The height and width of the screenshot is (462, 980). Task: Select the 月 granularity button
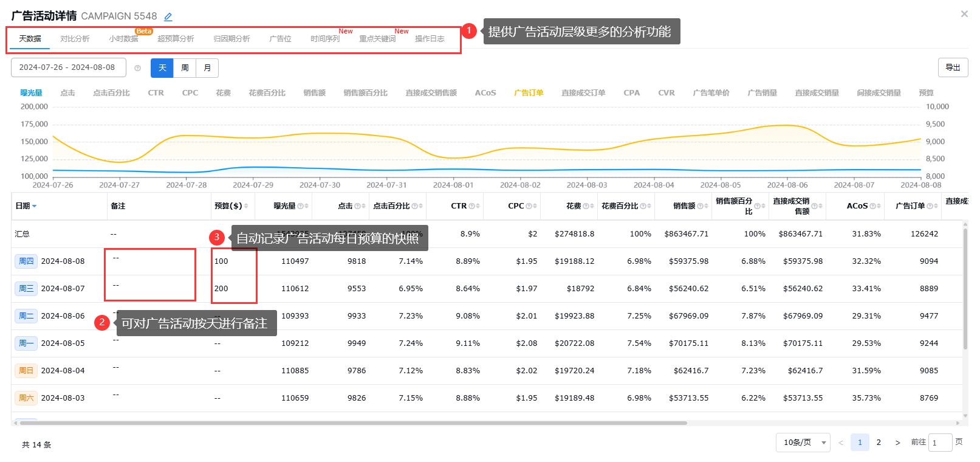coord(207,68)
